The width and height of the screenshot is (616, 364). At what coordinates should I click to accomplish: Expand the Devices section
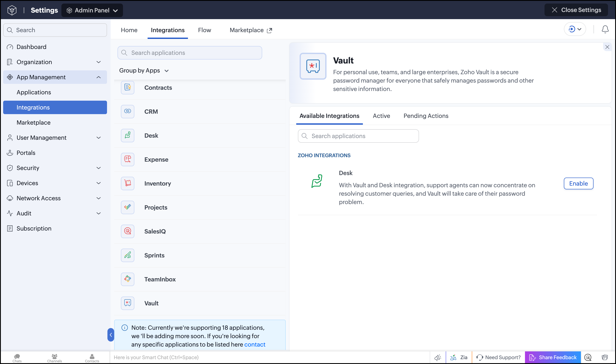(x=99, y=183)
